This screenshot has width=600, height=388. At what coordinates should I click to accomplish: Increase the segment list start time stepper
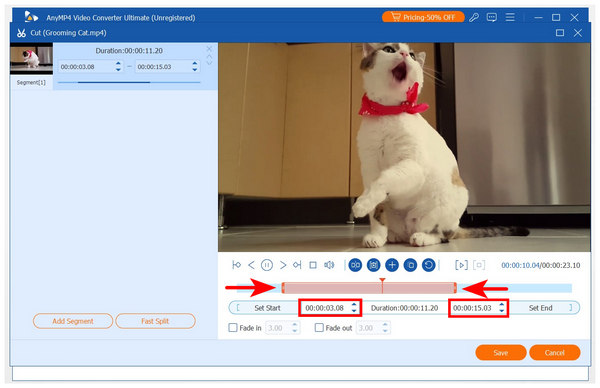pyautogui.click(x=118, y=64)
